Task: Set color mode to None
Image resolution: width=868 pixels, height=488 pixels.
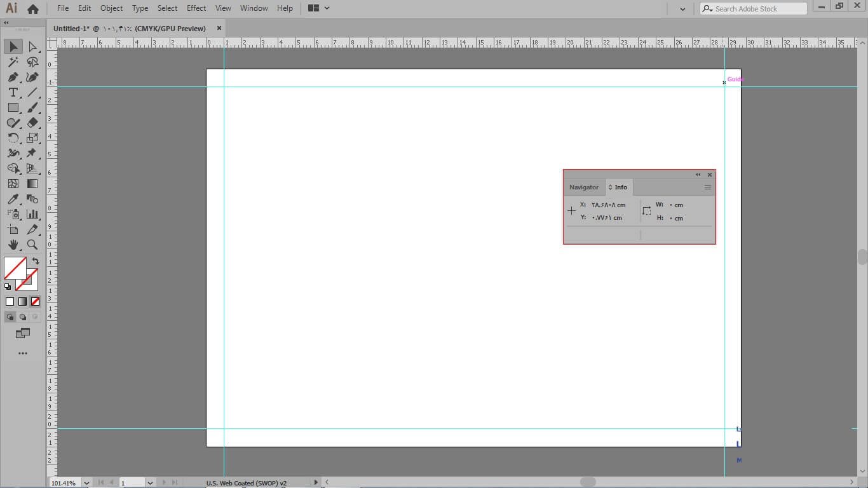Action: (35, 302)
